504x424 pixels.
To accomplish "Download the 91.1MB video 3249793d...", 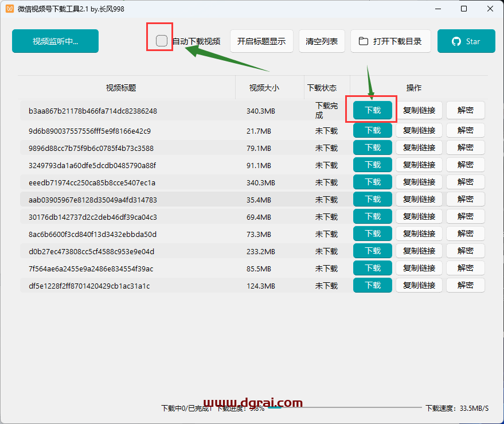I will (x=373, y=165).
